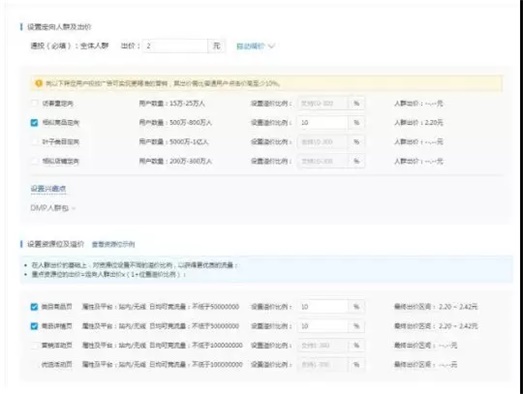
Task: Uncheck the first checked resource placement row
Action: 34,307
